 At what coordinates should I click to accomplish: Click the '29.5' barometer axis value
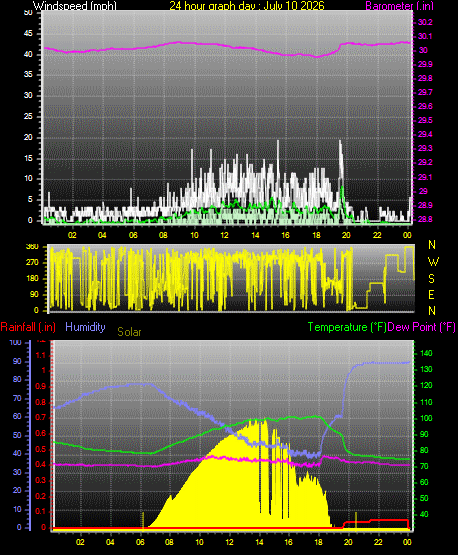tap(425, 121)
